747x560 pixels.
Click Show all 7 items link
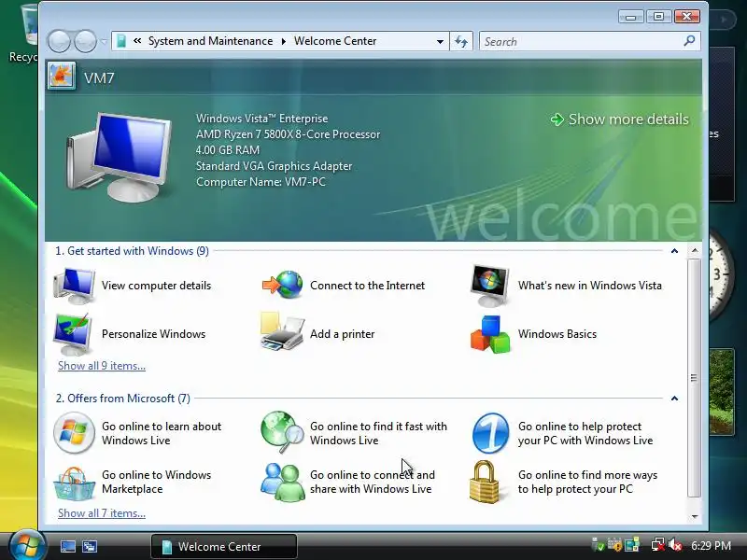point(102,513)
